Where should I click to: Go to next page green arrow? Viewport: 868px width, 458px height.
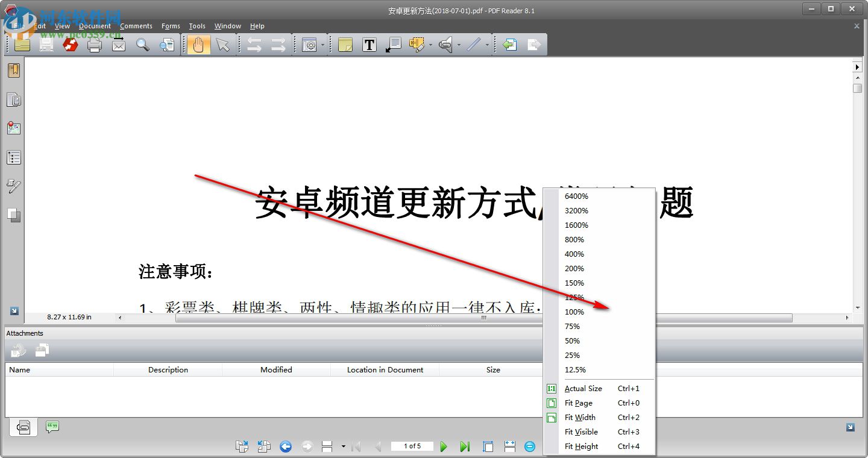click(444, 447)
